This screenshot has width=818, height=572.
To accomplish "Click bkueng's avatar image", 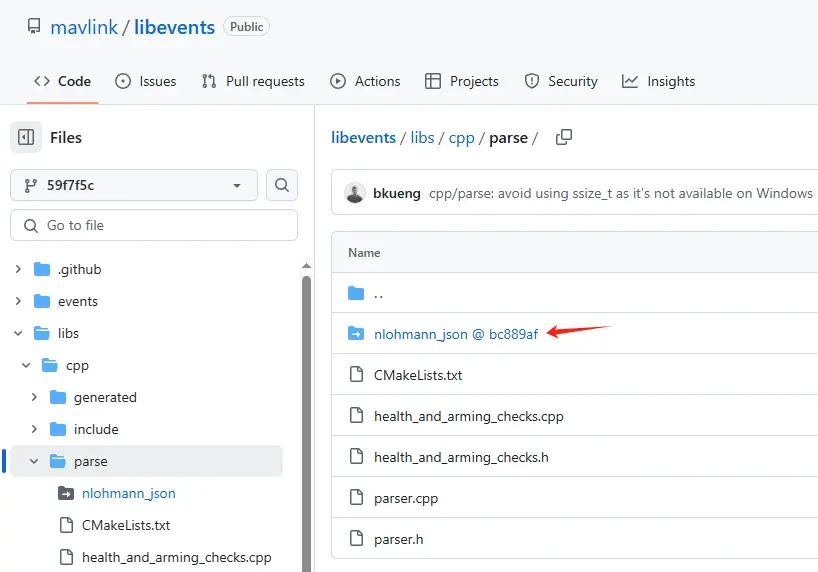I will point(355,193).
